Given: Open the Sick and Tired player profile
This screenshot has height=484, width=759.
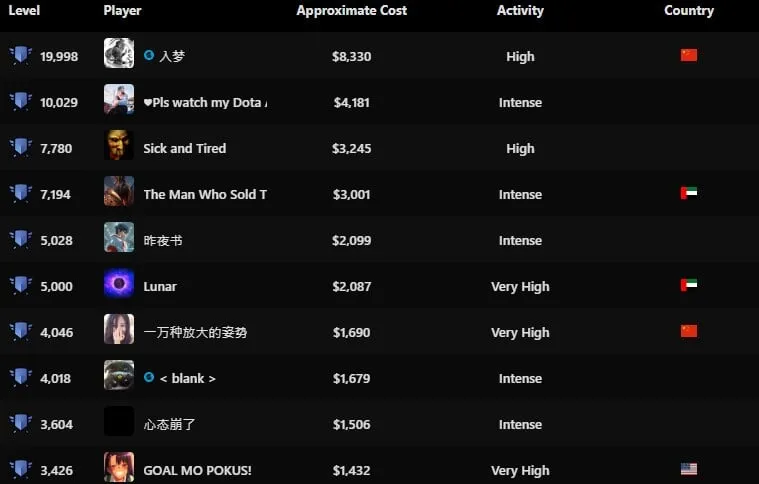Looking at the screenshot, I should click(x=184, y=148).
